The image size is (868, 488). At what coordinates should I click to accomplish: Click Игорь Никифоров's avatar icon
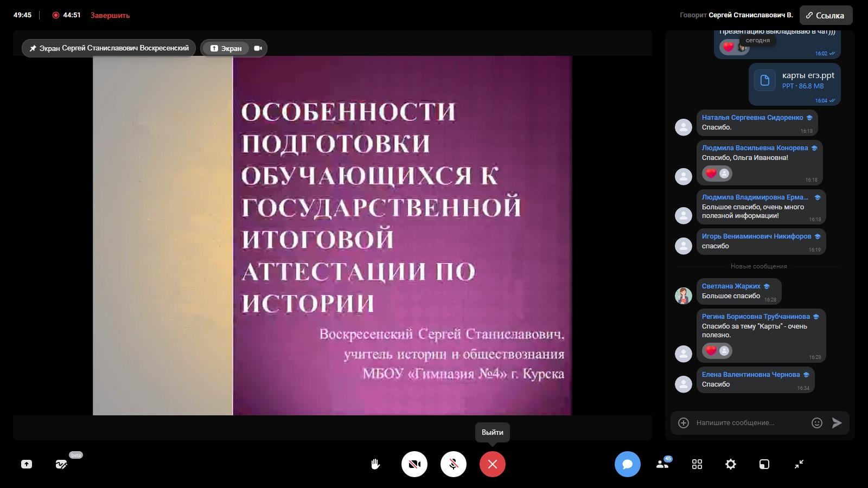coord(684,246)
